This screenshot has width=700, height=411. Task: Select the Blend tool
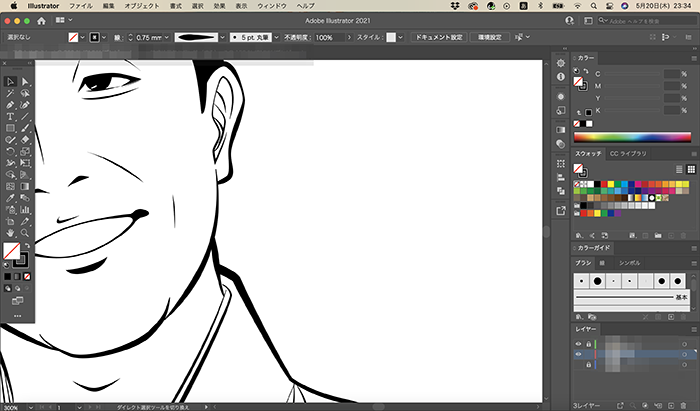(25, 198)
